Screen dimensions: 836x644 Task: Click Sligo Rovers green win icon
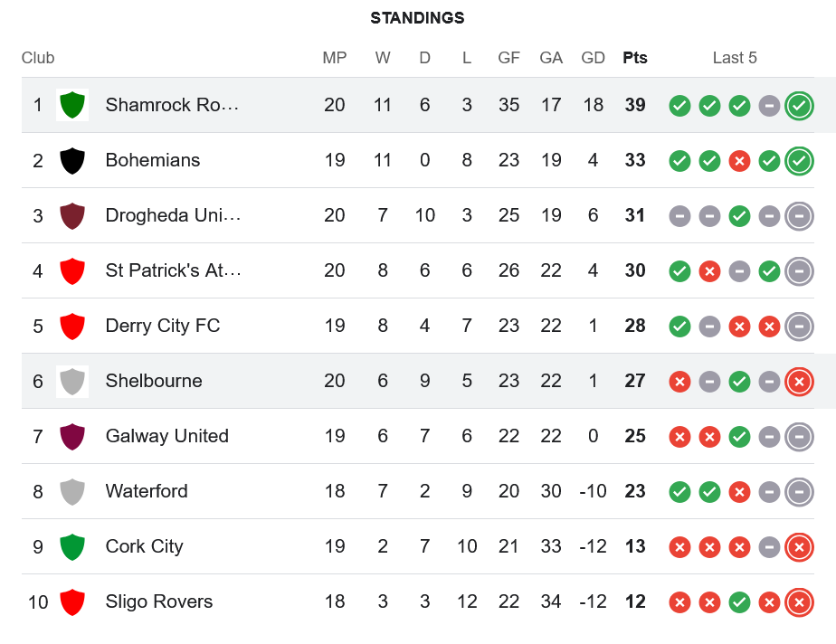click(739, 602)
